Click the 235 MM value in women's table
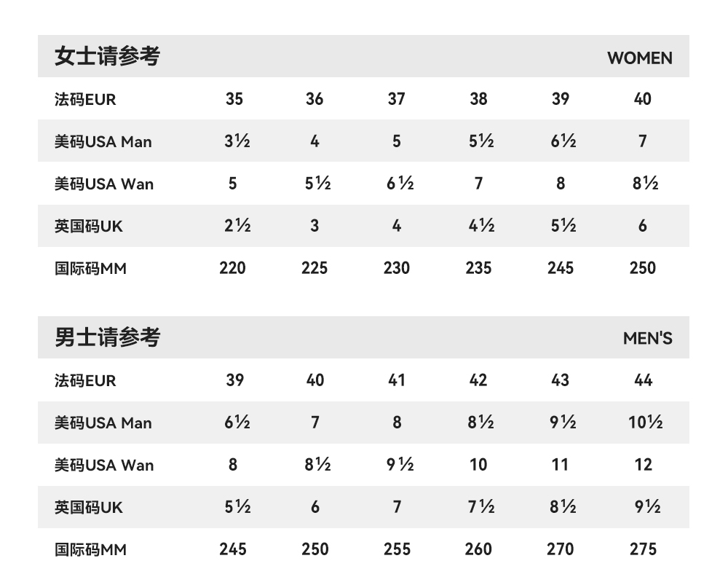This screenshot has height=577, width=728. pos(478,268)
